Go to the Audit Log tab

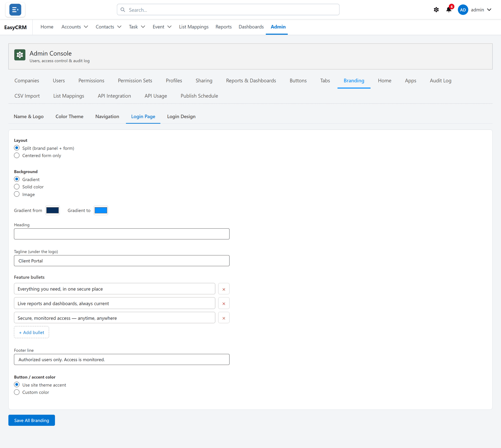click(x=440, y=80)
